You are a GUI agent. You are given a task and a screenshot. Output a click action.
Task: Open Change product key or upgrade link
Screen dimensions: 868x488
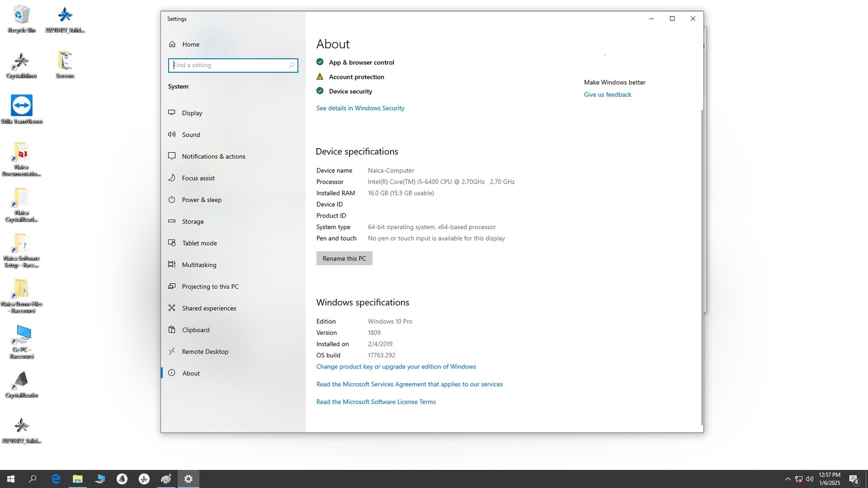[396, 367]
